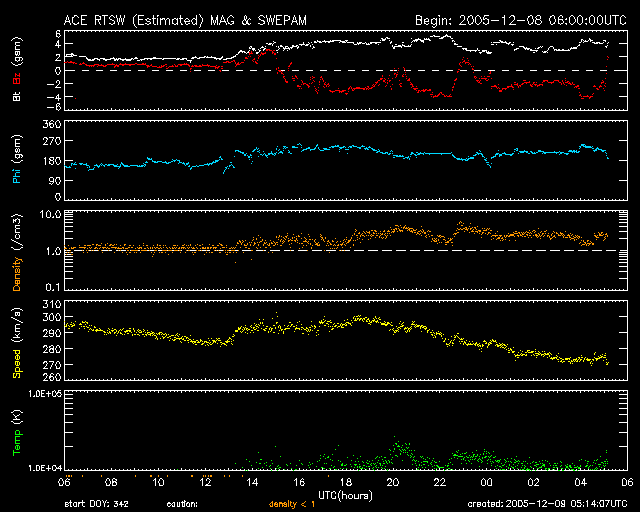Click the '02' hour label on time axis
Image resolution: width=640 pixels, height=512 pixels.
click(534, 483)
